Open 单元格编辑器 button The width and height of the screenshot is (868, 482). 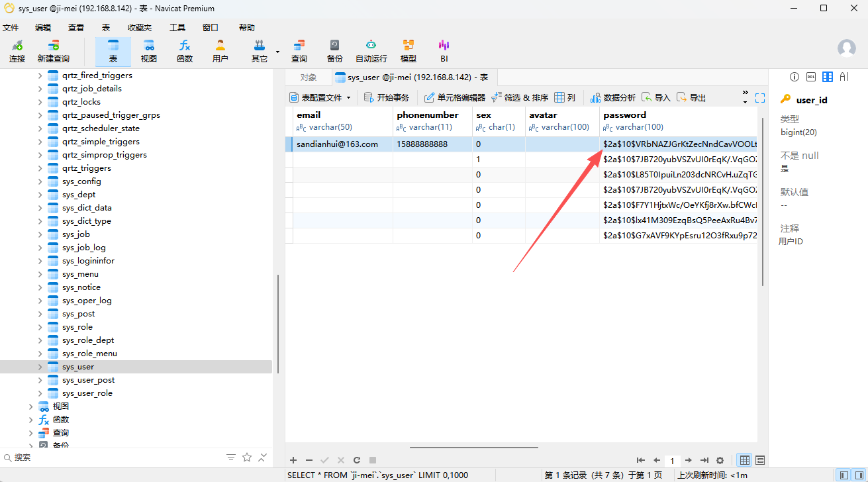coord(455,97)
